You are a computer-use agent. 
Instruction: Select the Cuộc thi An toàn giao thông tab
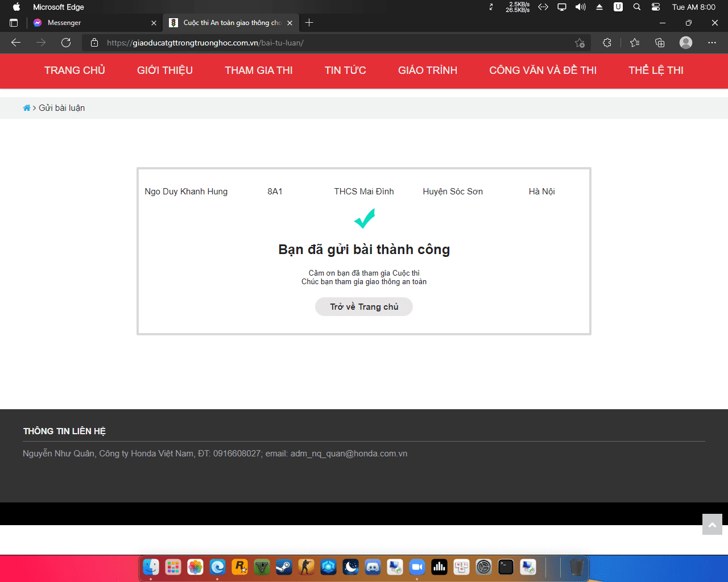point(231,23)
